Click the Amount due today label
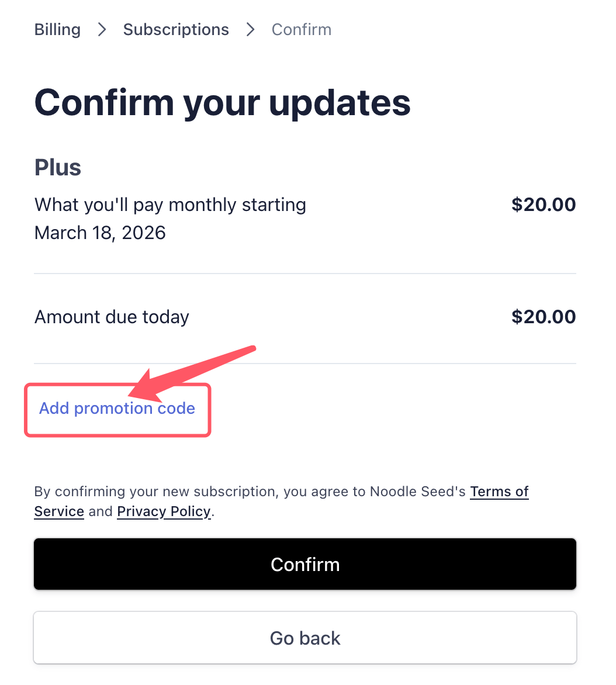Viewport: 616px width, 685px height. point(112,317)
